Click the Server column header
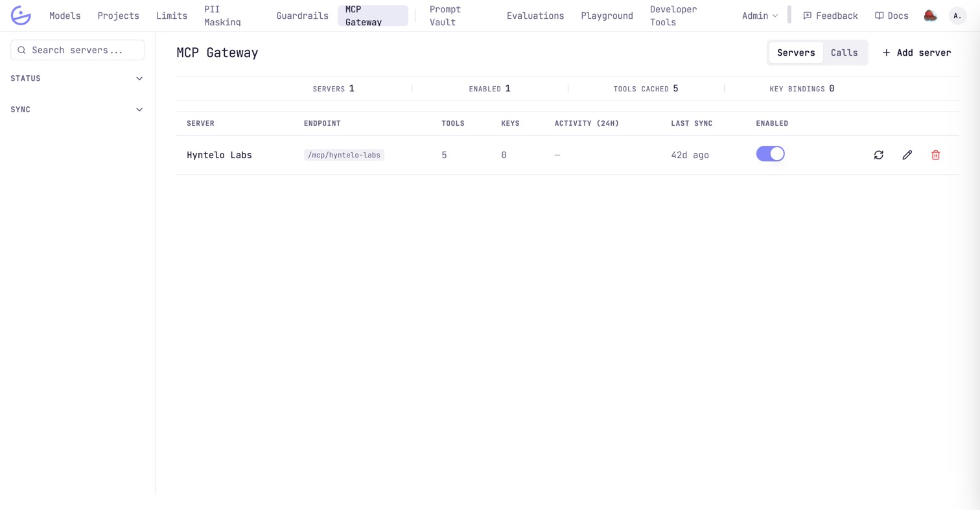Image resolution: width=980 pixels, height=510 pixels. (200, 123)
